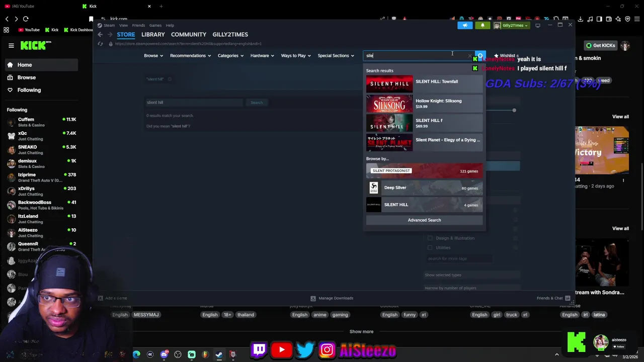
Task: Click Advanced Search button
Action: [x=424, y=220]
